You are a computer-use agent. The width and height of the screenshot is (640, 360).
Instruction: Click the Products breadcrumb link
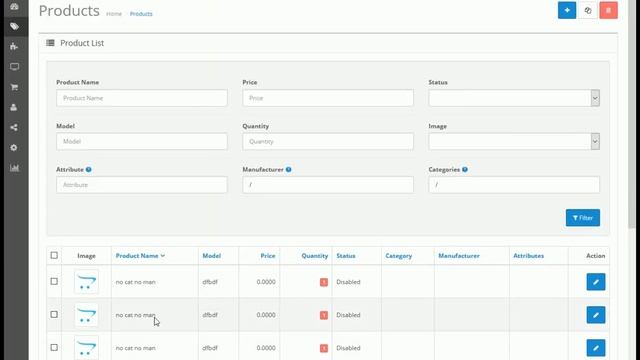pyautogui.click(x=141, y=14)
